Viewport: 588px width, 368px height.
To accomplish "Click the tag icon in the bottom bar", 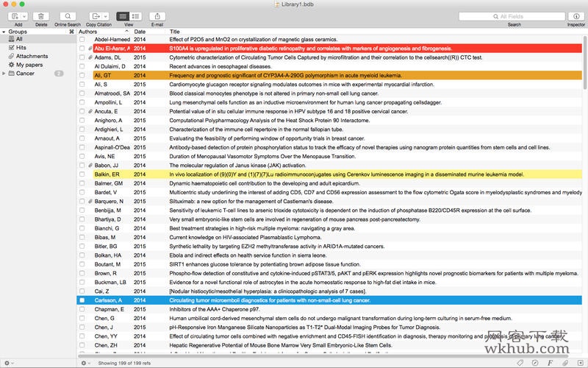I will (x=520, y=363).
